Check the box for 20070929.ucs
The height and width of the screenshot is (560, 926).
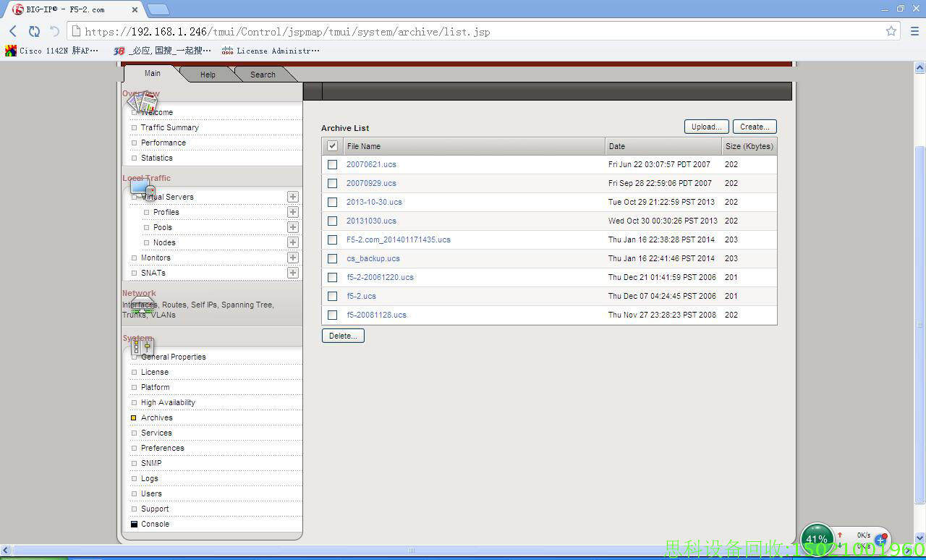pyautogui.click(x=332, y=183)
